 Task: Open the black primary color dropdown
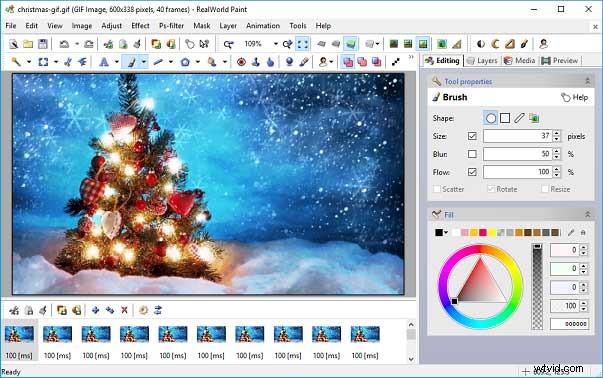click(x=446, y=232)
